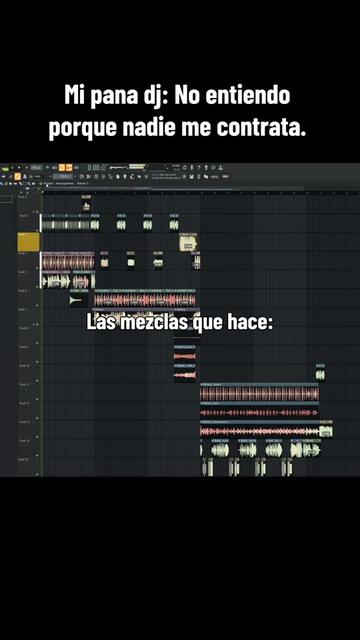Select the cream clip on the yellow track's lane
The width and height of the screenshot is (360, 640).
coord(189,242)
